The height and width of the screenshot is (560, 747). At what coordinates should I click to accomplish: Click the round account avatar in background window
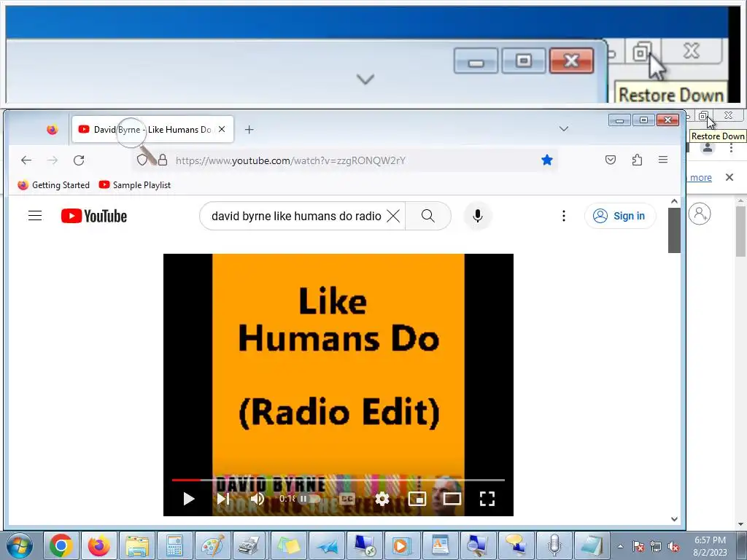click(x=700, y=214)
